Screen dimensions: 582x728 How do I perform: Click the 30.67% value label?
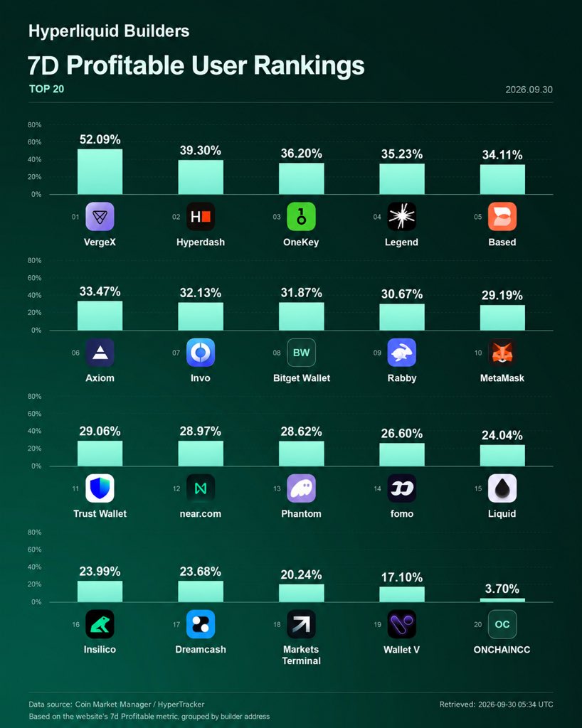pyautogui.click(x=402, y=294)
